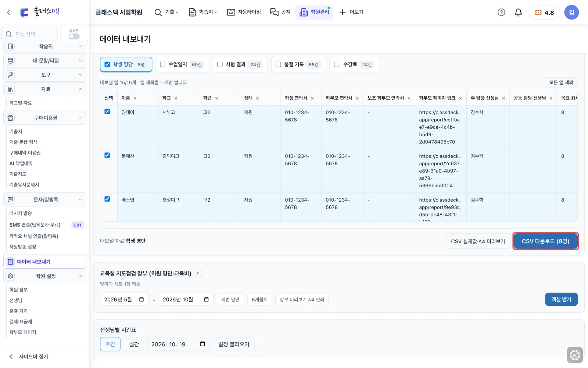This screenshot has height=368, width=588.
Task: Open the calendar picker for 2026년 5월
Action: pyautogui.click(x=141, y=300)
